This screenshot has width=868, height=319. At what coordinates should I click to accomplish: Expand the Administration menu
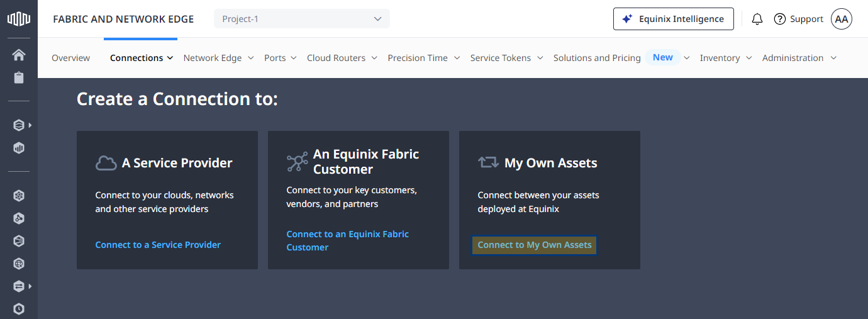pyautogui.click(x=799, y=58)
